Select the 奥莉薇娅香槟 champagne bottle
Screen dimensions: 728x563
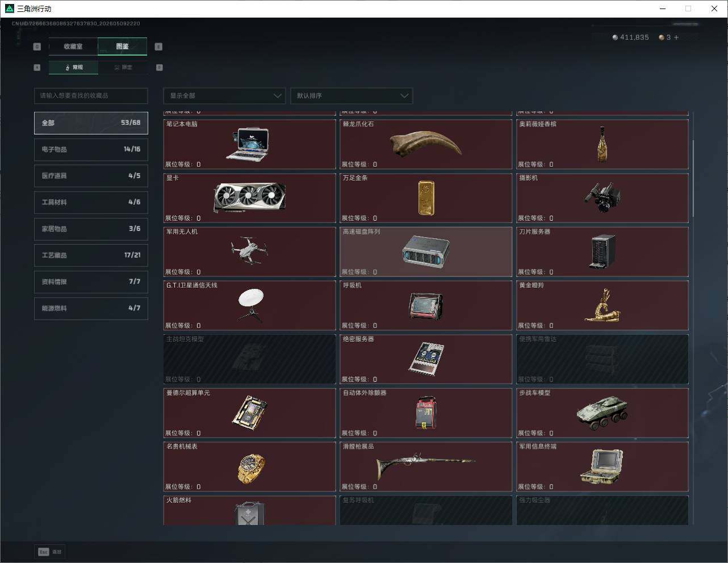(603, 144)
